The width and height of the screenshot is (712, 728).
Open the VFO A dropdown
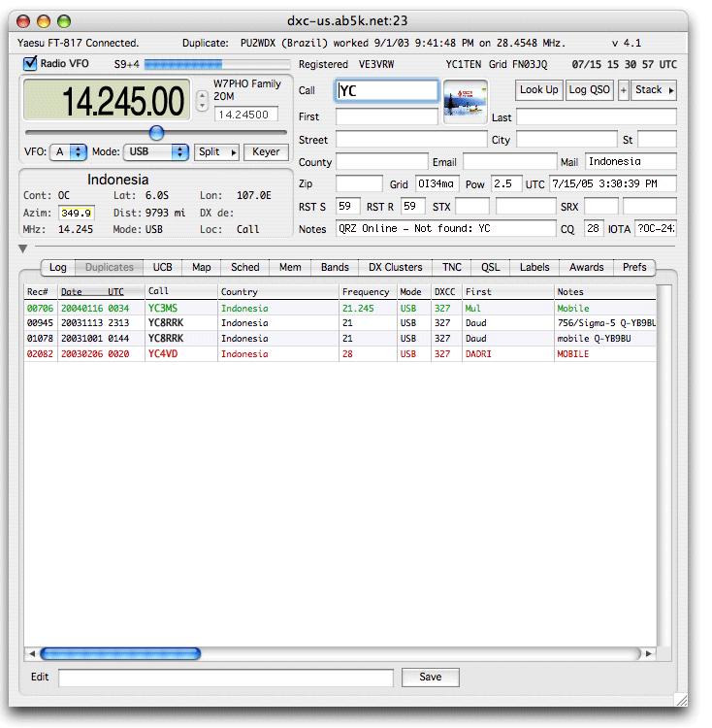69,152
